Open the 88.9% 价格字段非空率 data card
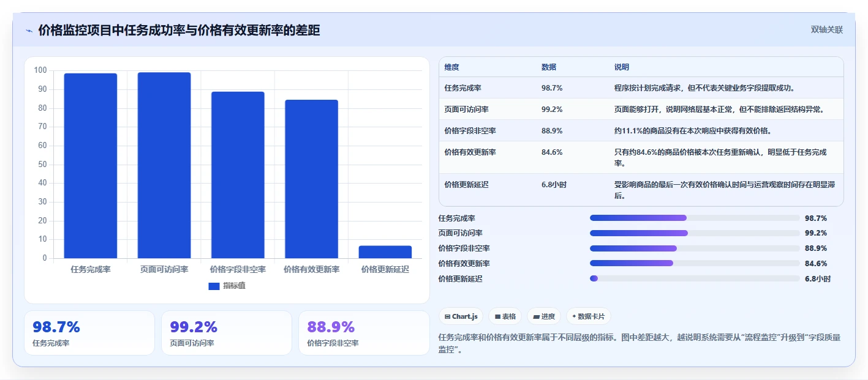Image resolution: width=868 pixels, height=380 pixels. click(x=364, y=333)
